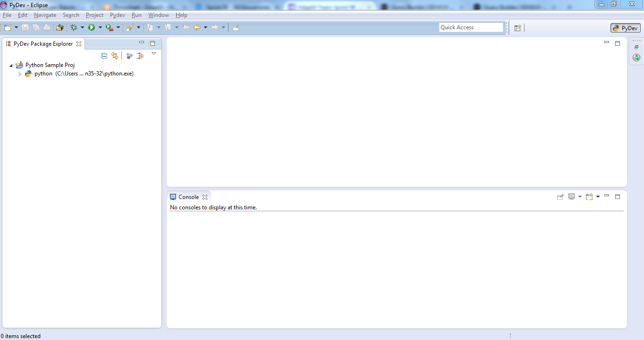
Task: Click the New wizard toolbar icon
Action: click(x=8, y=28)
